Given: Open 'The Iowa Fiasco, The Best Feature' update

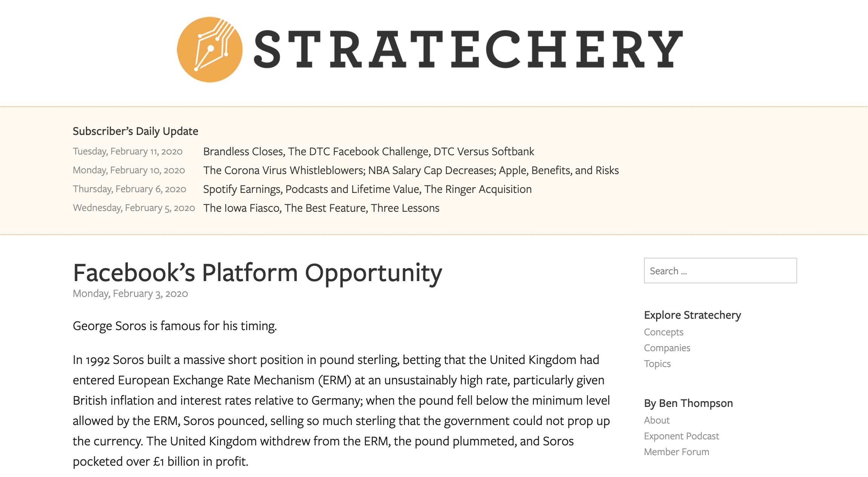Looking at the screenshot, I should 321,208.
